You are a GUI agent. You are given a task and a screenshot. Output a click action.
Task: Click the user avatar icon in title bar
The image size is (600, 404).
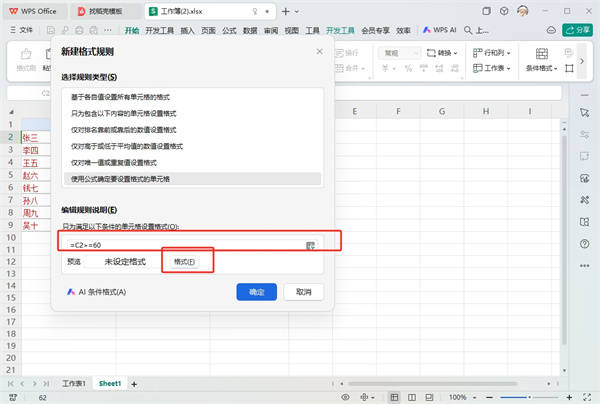[523, 11]
